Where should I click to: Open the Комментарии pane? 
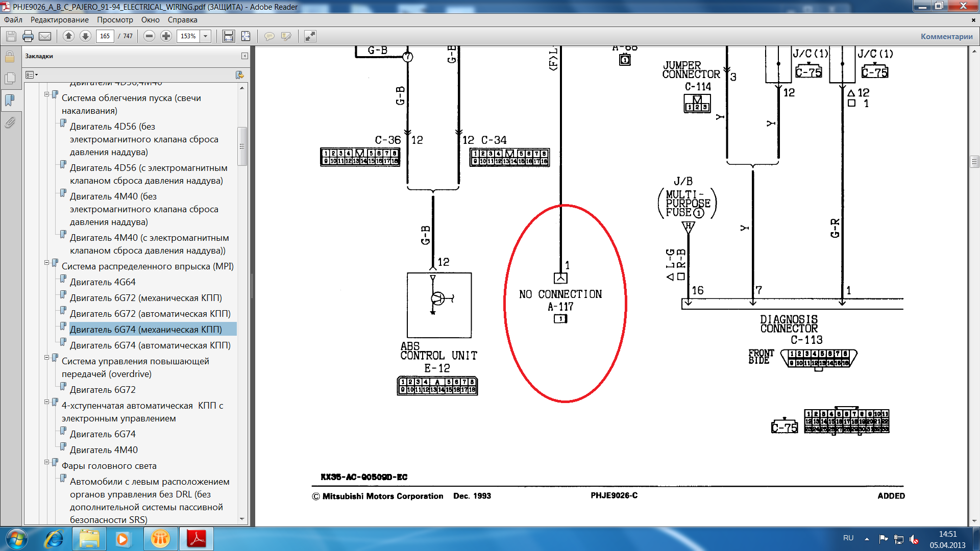(x=946, y=36)
